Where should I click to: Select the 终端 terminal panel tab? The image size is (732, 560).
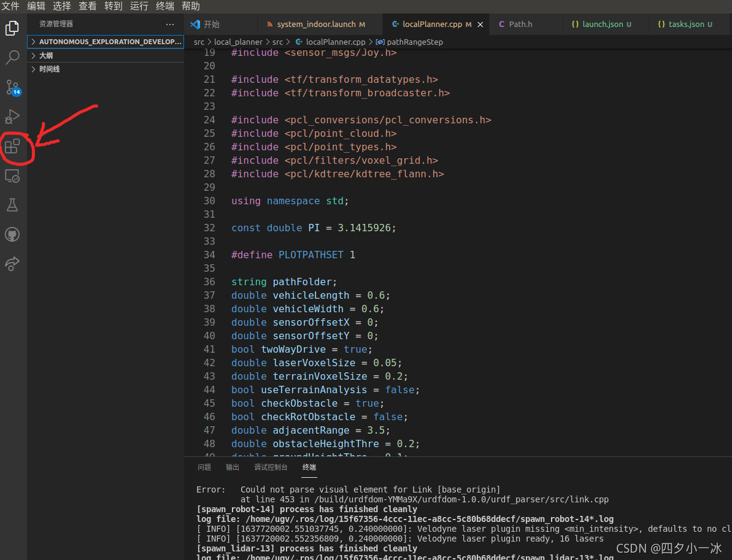309,467
